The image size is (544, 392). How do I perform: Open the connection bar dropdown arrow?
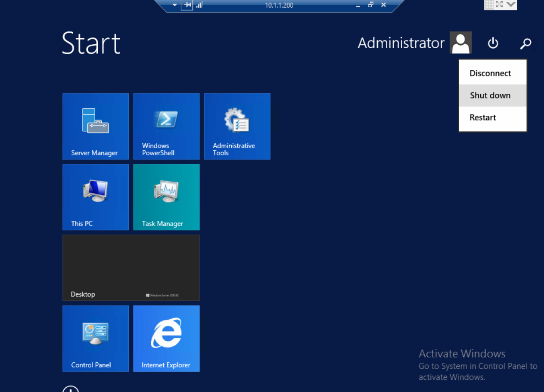coord(174,5)
